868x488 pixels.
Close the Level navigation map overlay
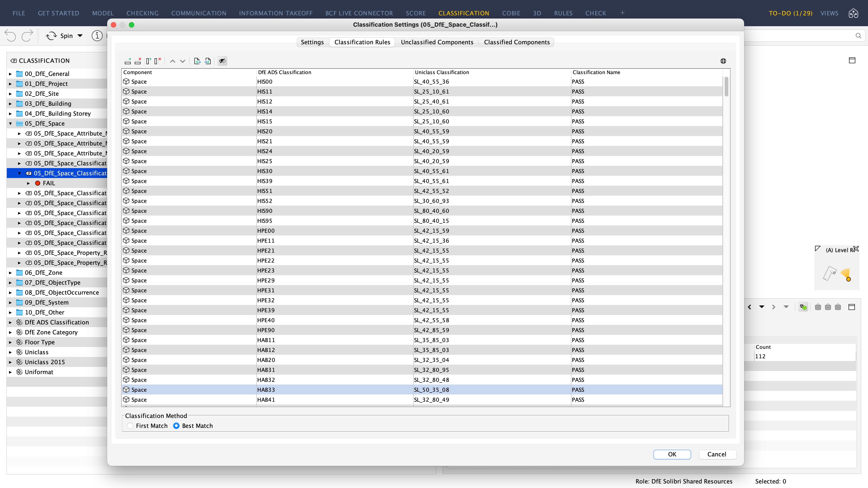[856, 249]
